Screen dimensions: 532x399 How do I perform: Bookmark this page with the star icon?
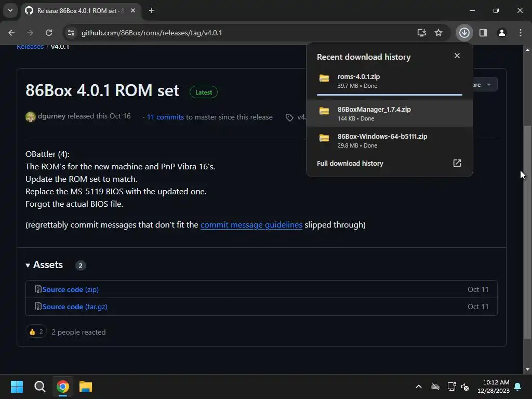(438, 33)
